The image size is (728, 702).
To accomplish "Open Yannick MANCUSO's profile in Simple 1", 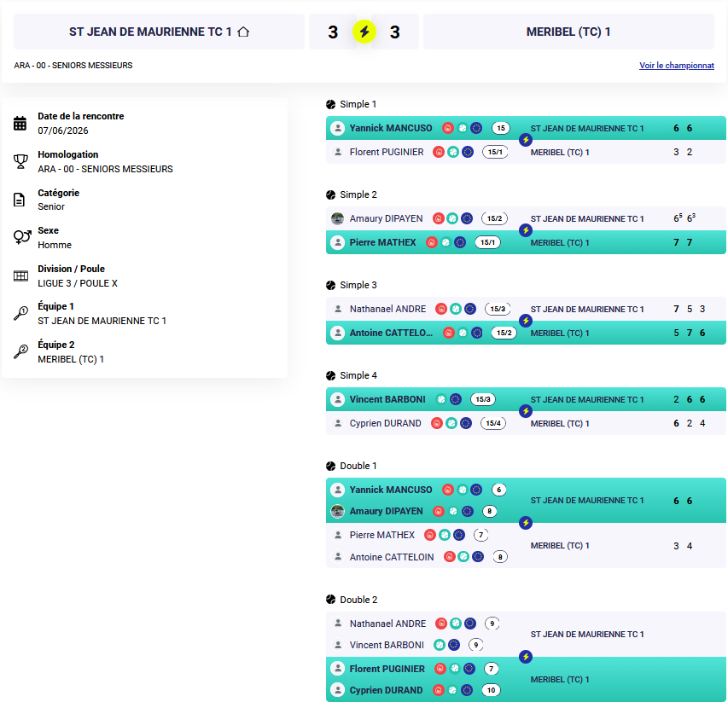I will [x=391, y=128].
